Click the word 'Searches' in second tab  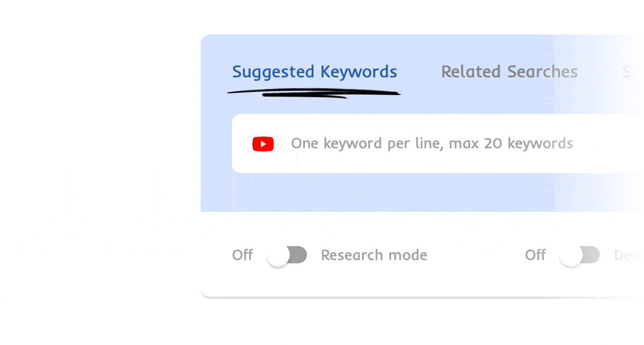pyautogui.click(x=543, y=72)
